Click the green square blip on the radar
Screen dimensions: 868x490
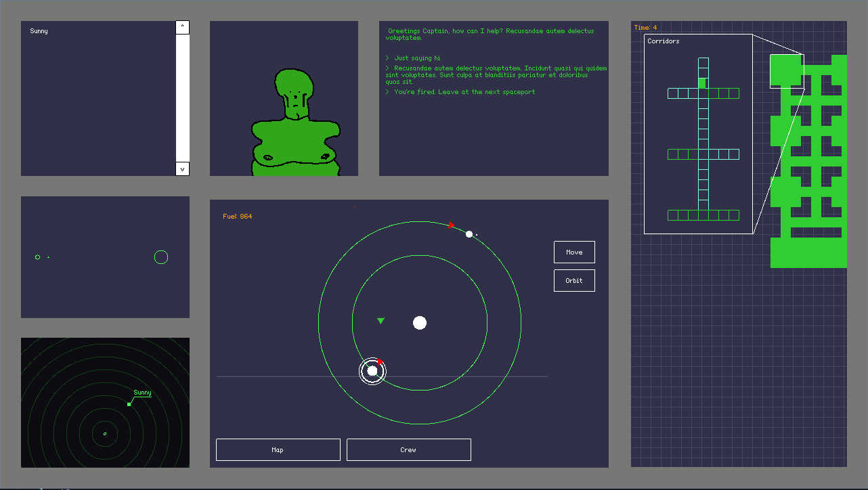129,404
